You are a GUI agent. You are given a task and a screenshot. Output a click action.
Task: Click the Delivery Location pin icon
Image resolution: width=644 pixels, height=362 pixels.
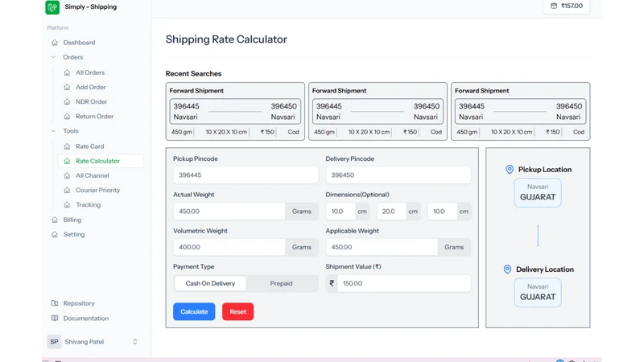508,269
